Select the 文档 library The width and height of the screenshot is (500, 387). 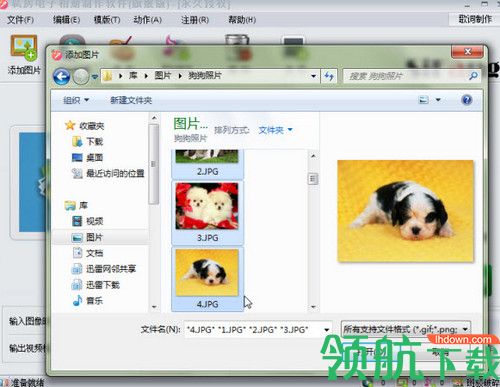(x=88, y=253)
